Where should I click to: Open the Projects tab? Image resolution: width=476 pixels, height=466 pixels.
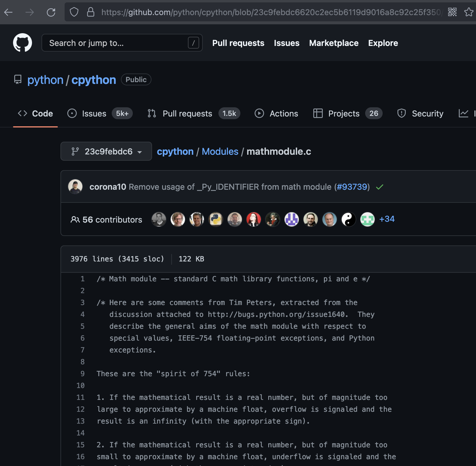coord(348,114)
